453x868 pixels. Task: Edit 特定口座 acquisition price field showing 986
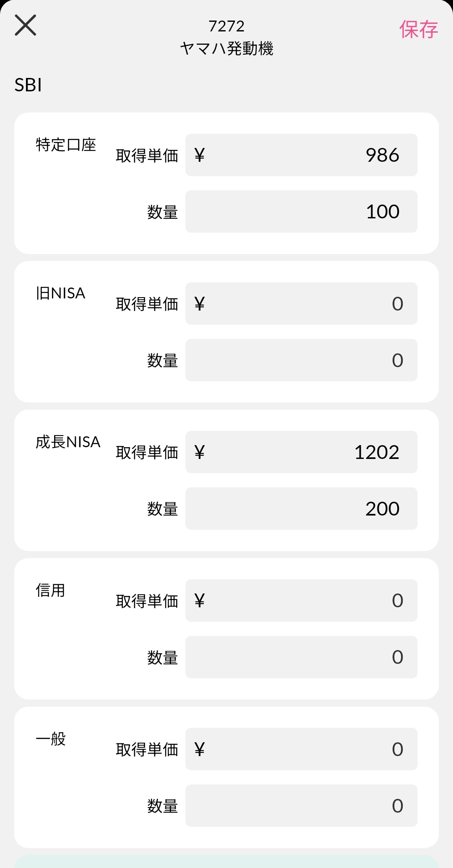301,155
